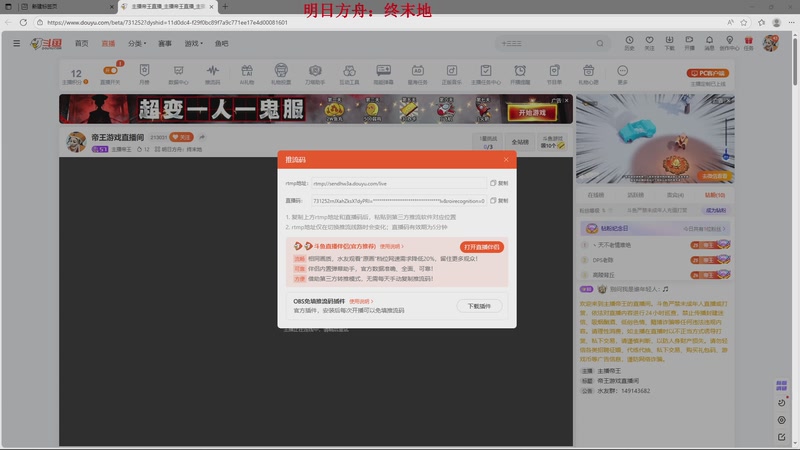Click the search magnifier icon
800x450 pixels.
coord(600,43)
